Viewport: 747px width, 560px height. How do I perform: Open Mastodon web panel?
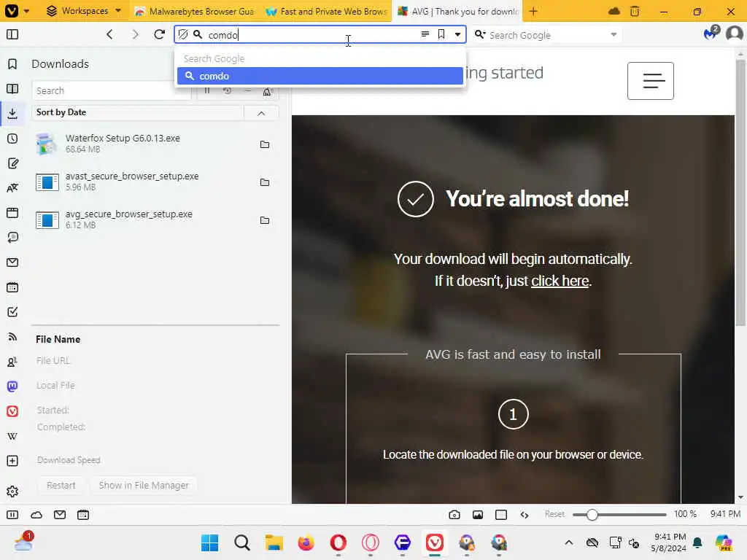12,386
